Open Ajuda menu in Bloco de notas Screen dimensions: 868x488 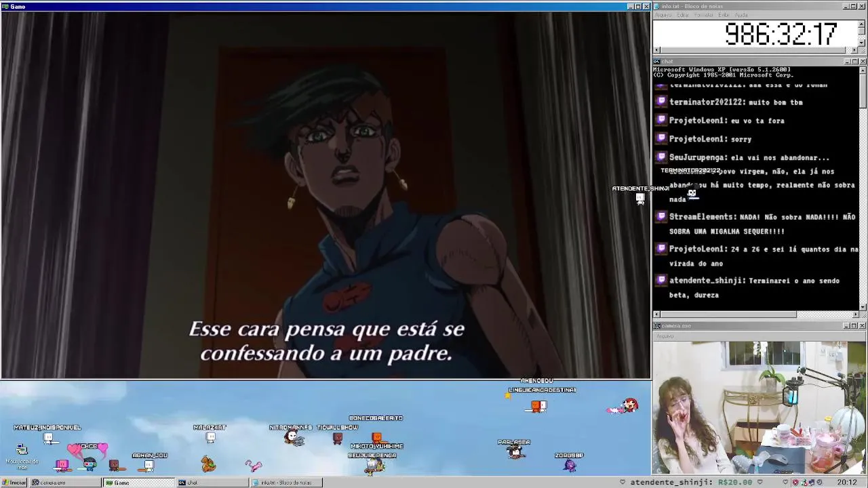(x=741, y=15)
